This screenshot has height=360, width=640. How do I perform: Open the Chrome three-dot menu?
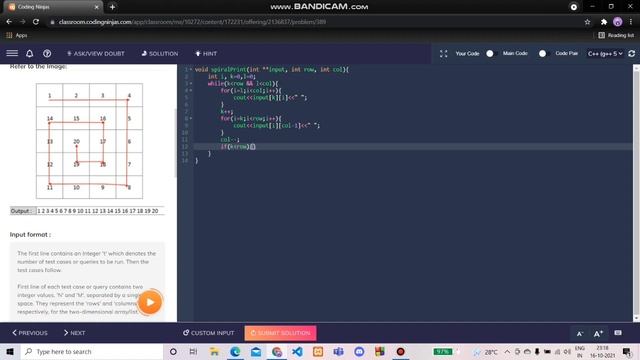(631, 22)
